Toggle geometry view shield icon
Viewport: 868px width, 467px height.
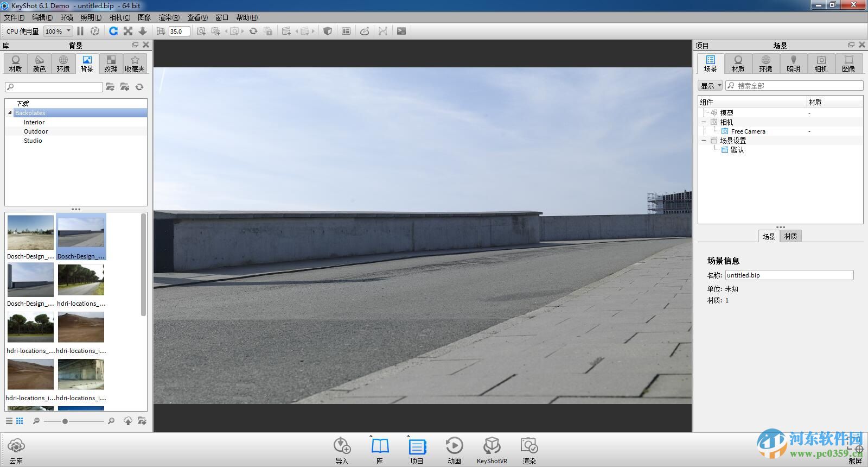(328, 31)
